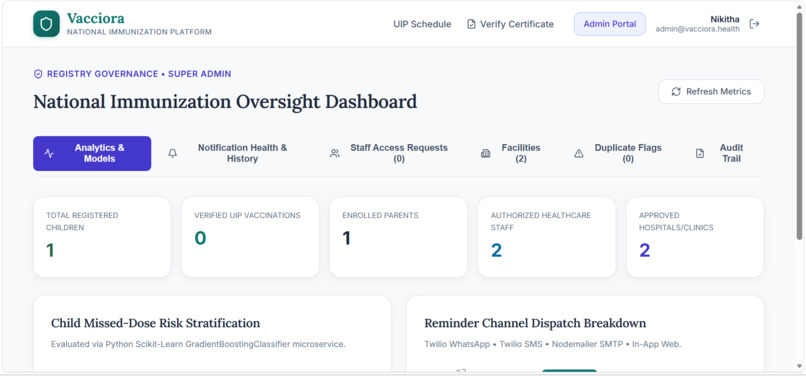Image resolution: width=806 pixels, height=376 pixels.
Task: Click the user name Nikitha
Action: pos(725,19)
